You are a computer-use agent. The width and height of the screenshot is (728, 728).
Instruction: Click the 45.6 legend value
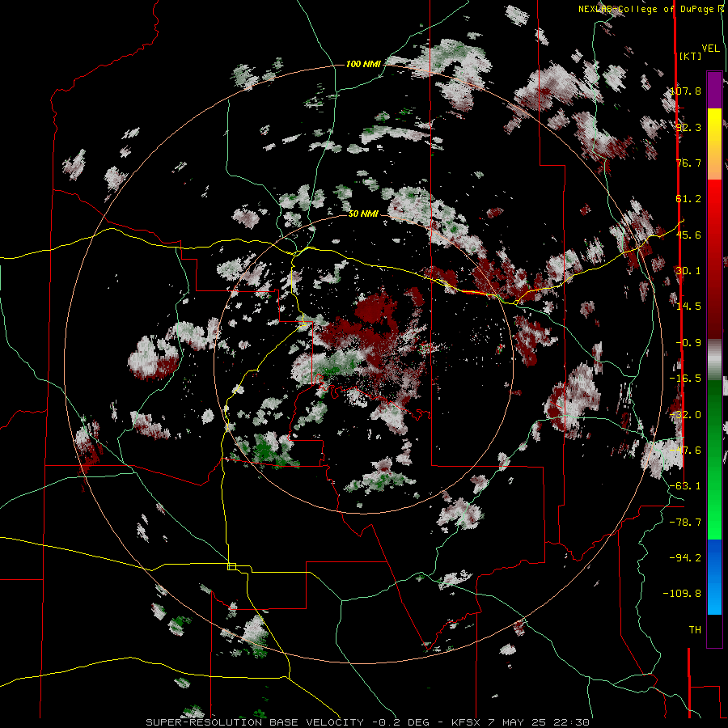click(688, 235)
